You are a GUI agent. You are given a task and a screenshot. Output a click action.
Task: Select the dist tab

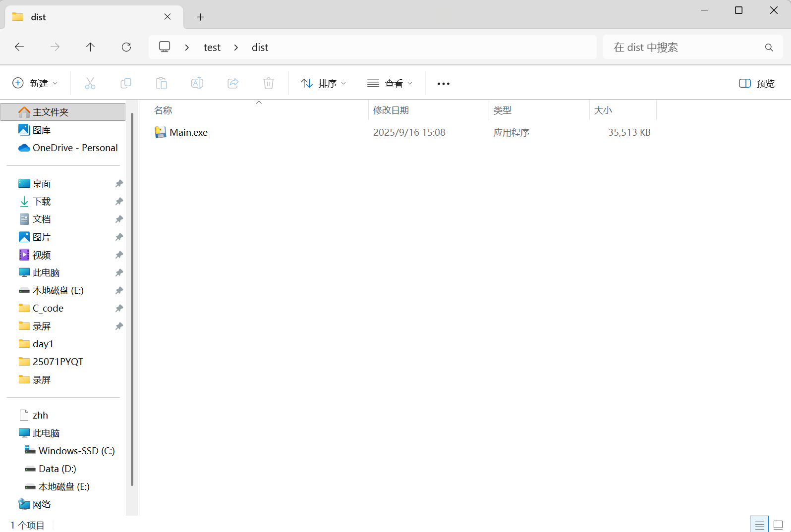[x=94, y=17]
